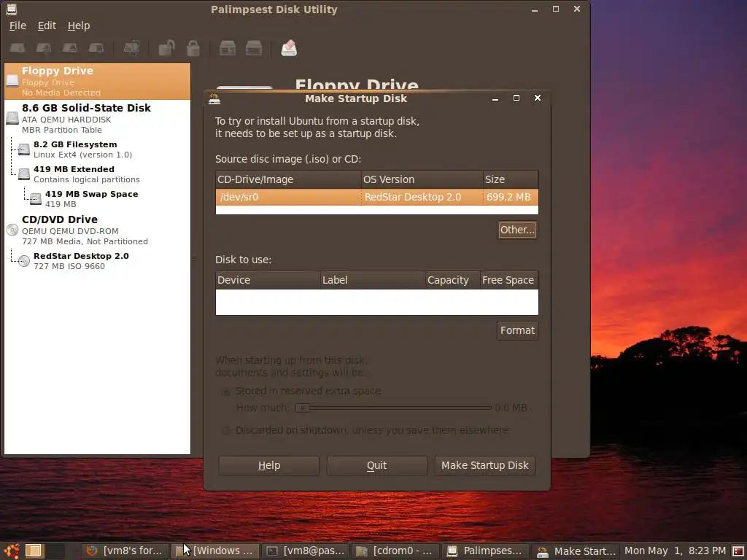The width and height of the screenshot is (747, 560).
Task: Select the 419 MB Swap Space icon
Action: coord(36,198)
